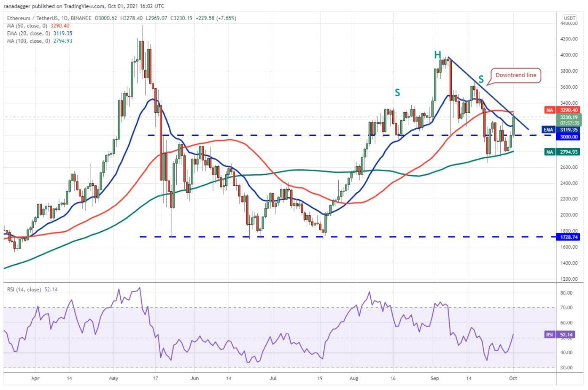Click the 1728.74 support line price label
This screenshot has height=390, width=588.
pyautogui.click(x=569, y=237)
